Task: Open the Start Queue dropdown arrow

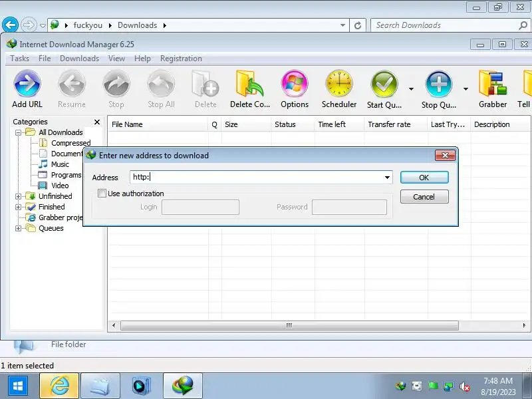Action: [x=411, y=89]
